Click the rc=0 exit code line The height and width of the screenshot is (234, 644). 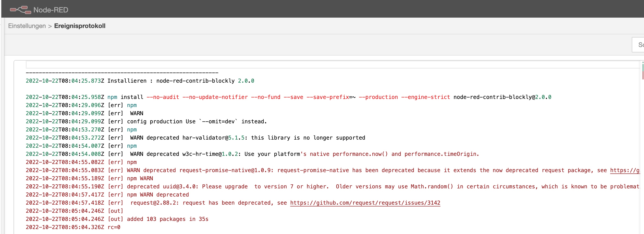point(73,227)
